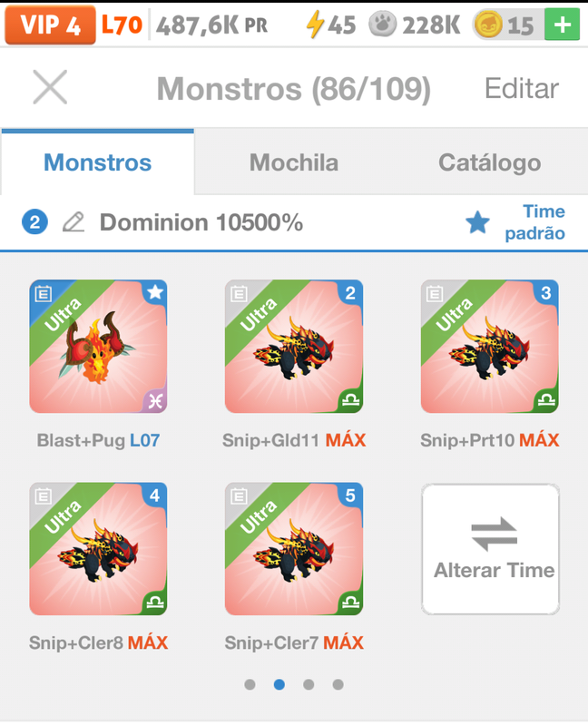Switch to the Mochila tab

tap(294, 162)
